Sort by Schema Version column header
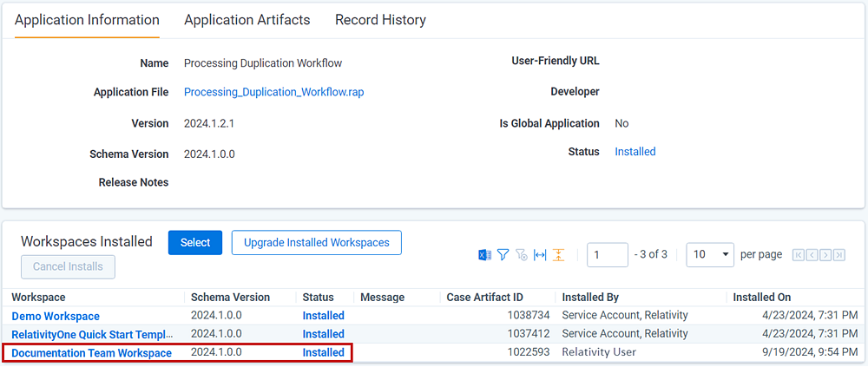 pyautogui.click(x=230, y=298)
